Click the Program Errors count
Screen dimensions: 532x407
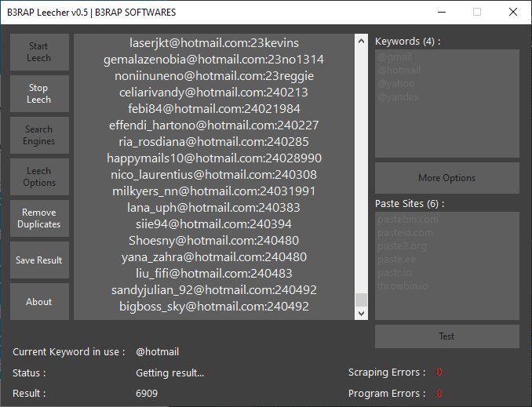(439, 394)
